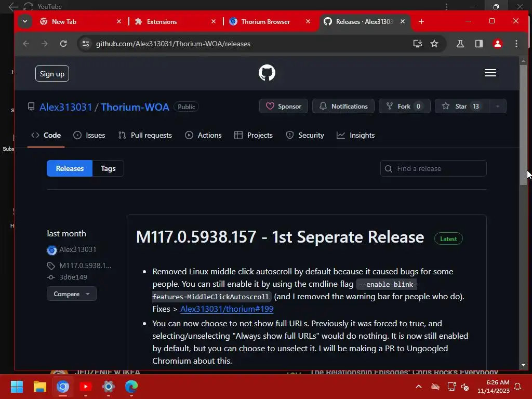The image size is (532, 399).
Task: Open the hamburger menu in the GitHub header
Action: [490, 73]
